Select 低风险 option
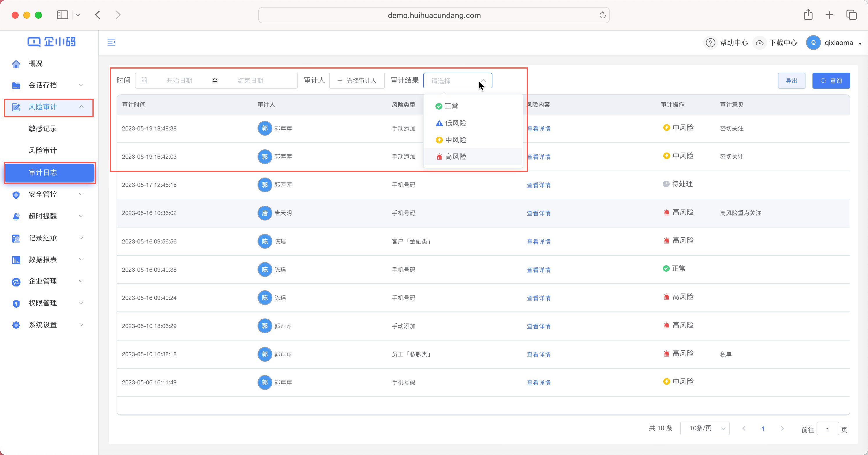Image resolution: width=868 pixels, height=455 pixels. click(473, 123)
